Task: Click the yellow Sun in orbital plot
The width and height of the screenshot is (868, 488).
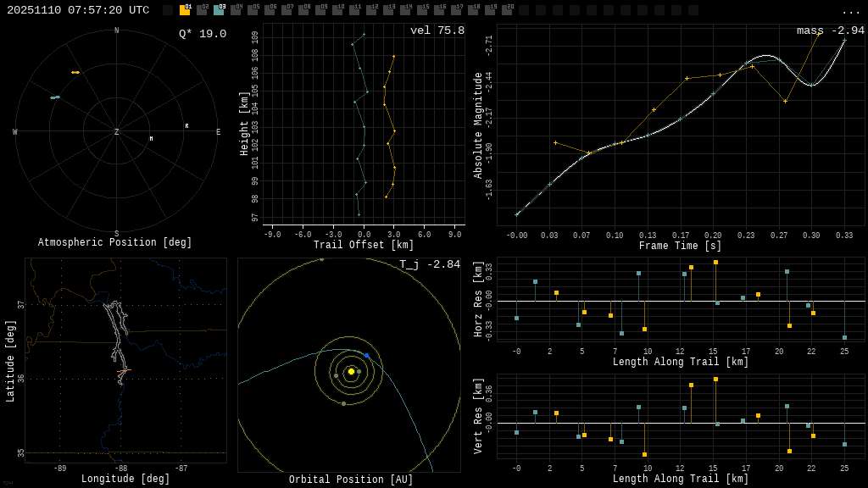Action: [351, 371]
